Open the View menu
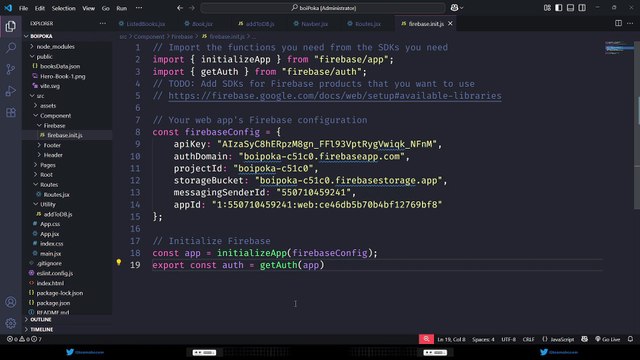The image size is (640, 360). pyautogui.click(x=88, y=8)
